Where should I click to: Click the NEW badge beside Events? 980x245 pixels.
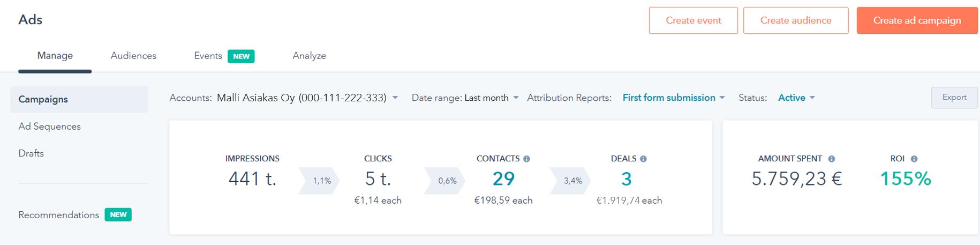pos(241,56)
